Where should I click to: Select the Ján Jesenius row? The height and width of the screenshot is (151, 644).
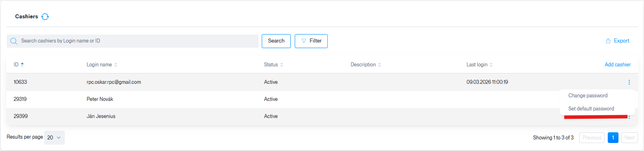coord(322,116)
